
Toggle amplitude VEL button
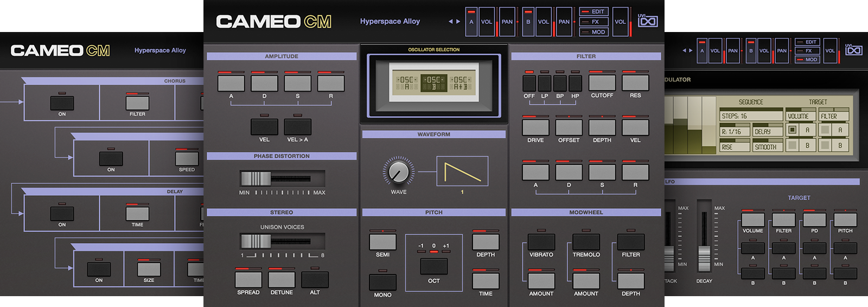click(264, 126)
